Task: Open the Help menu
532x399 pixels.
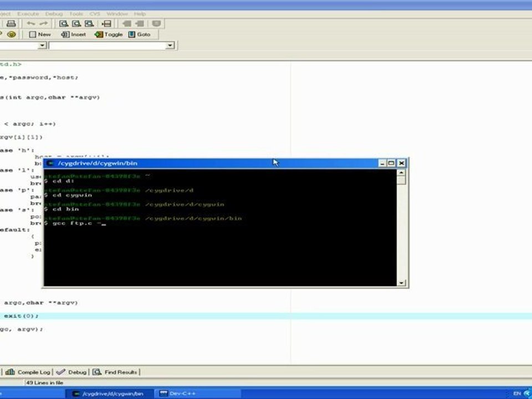Action: click(x=140, y=14)
